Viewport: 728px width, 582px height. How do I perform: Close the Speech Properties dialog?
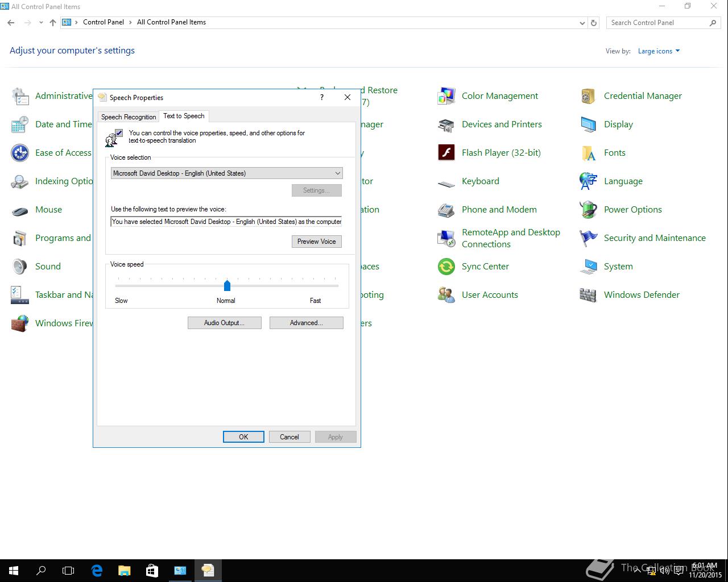348,97
